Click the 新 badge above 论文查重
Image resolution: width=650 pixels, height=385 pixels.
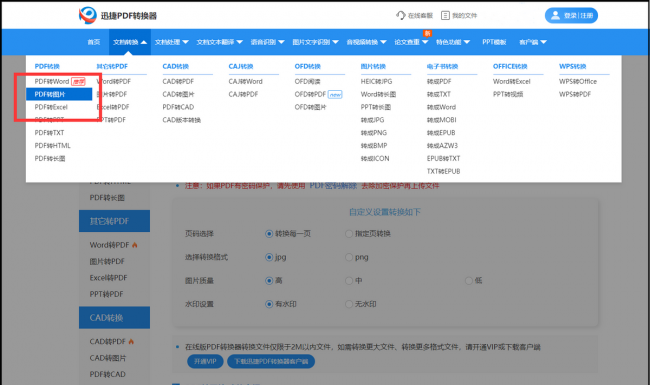click(427, 33)
